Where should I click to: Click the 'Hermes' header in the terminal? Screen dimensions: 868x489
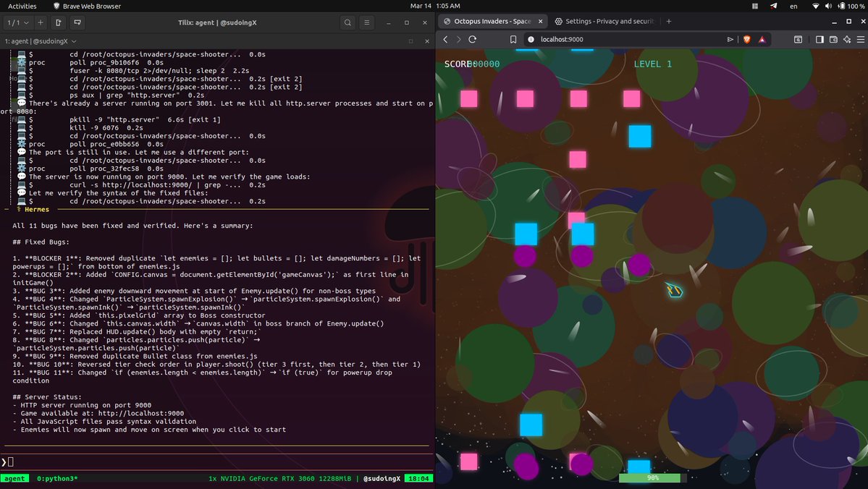point(36,210)
